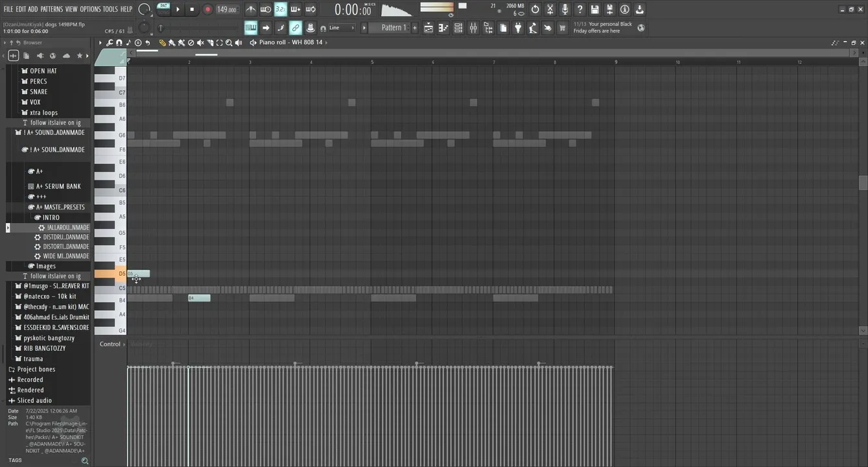This screenshot has height=467, width=868.
Task: Toggle the step editing mode button
Action: (281, 28)
